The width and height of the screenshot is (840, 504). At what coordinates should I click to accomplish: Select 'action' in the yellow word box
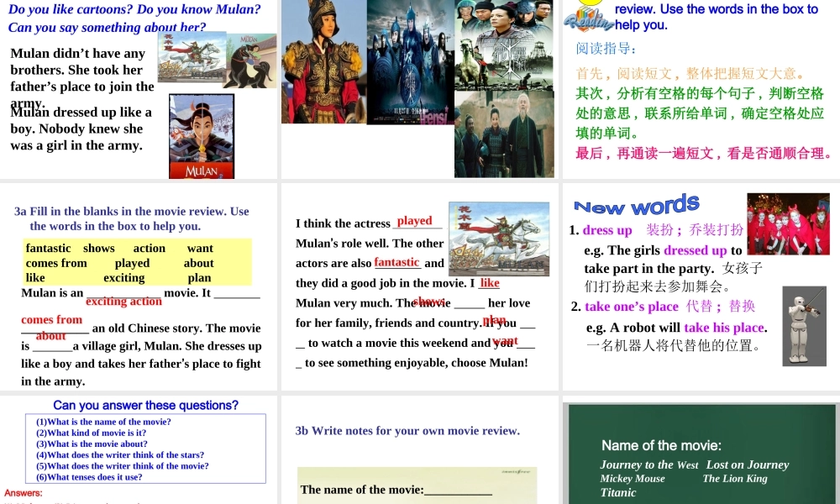coord(150,248)
